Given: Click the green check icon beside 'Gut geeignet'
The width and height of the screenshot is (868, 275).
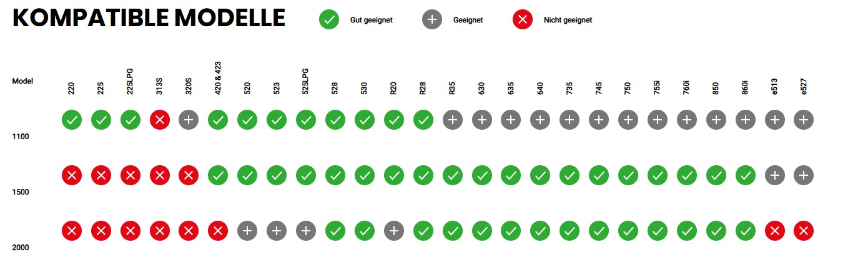Looking at the screenshot, I should (x=328, y=20).
